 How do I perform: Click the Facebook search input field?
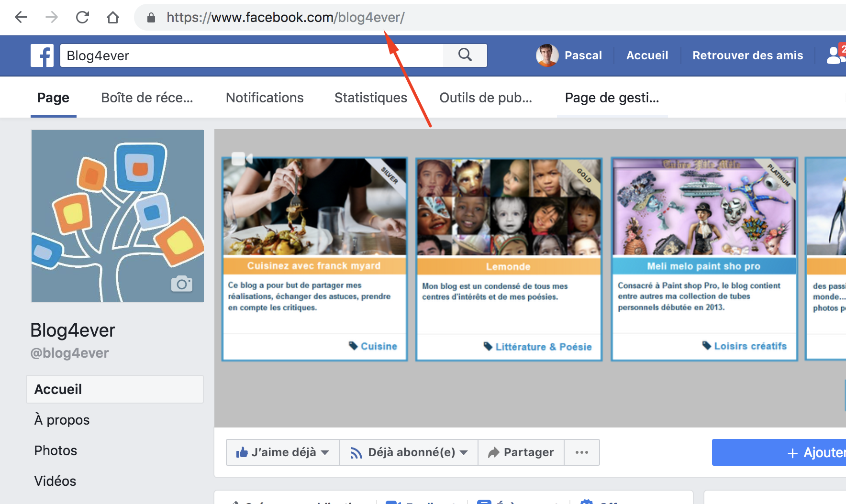pos(252,55)
